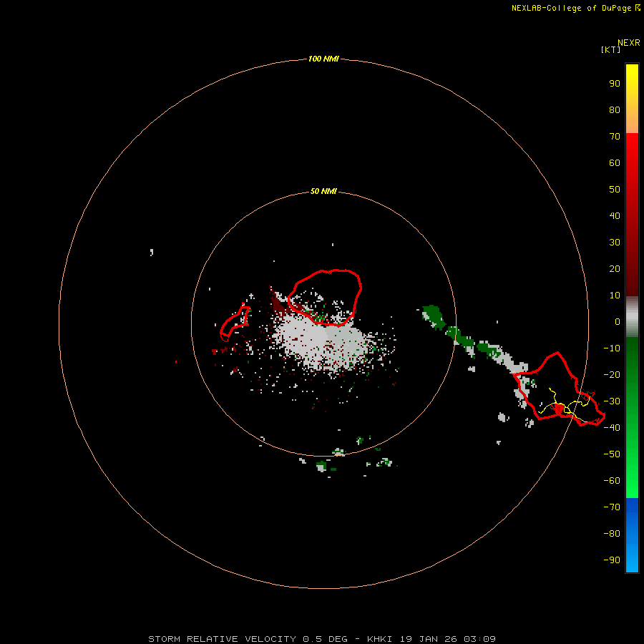
Task: Click the 60 value on the velocity scale
Action: coord(615,162)
